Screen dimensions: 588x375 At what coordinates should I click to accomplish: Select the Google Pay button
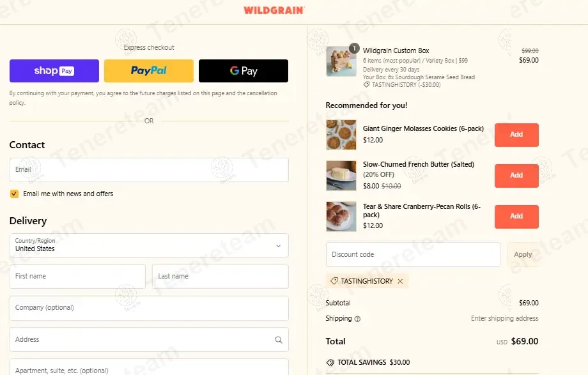[x=244, y=71]
